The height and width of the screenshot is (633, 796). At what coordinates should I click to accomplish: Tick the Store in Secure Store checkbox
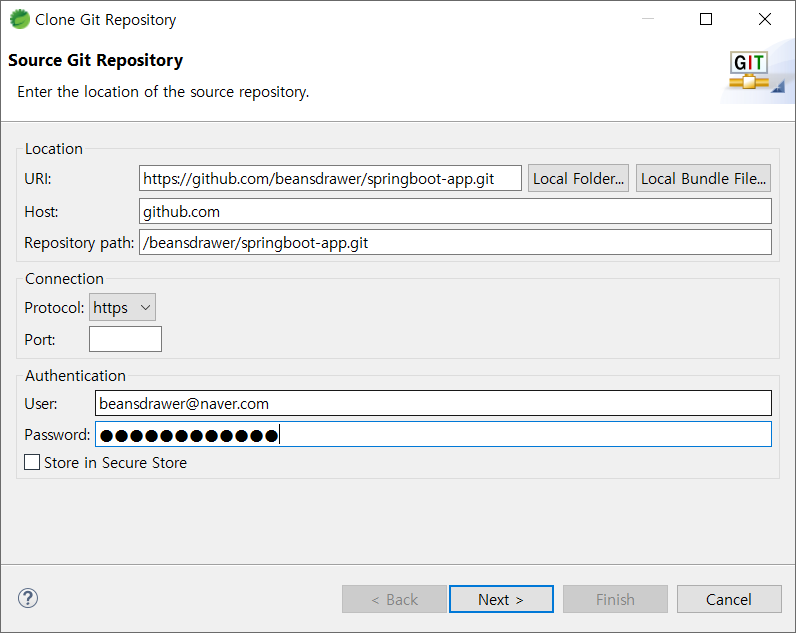click(x=32, y=462)
